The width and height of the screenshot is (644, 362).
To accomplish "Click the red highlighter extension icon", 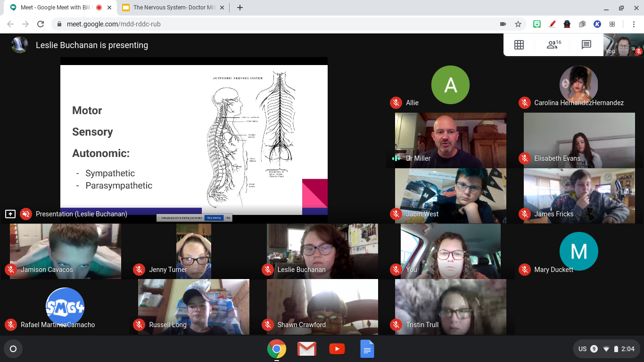I will pyautogui.click(x=552, y=24).
